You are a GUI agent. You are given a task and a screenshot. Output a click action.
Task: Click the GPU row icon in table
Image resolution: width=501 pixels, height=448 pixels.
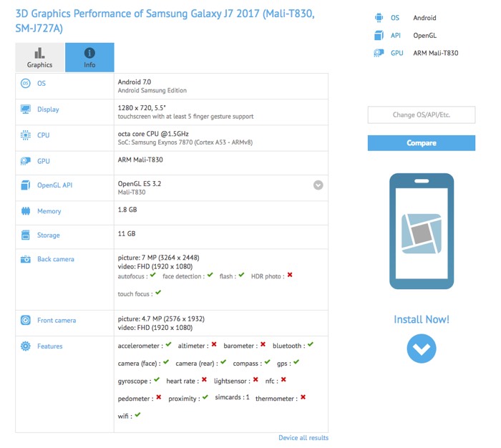tap(26, 161)
